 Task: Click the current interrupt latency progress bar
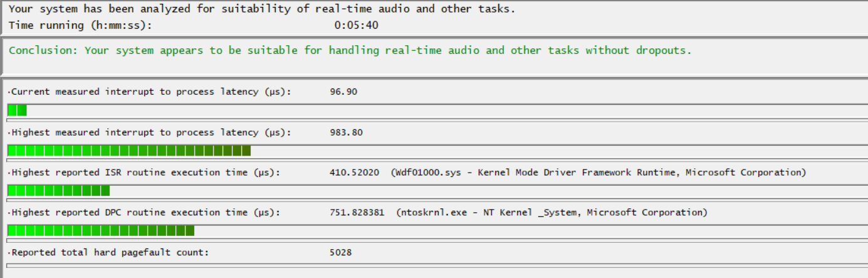point(437,110)
